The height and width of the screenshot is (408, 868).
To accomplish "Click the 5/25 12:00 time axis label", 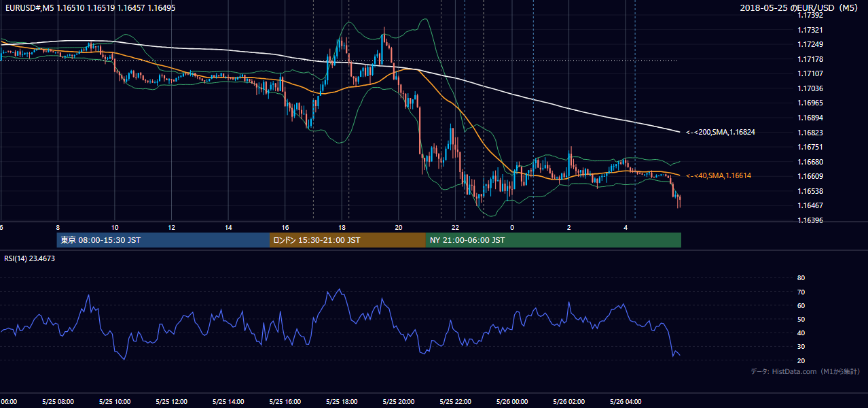I will [171, 402].
